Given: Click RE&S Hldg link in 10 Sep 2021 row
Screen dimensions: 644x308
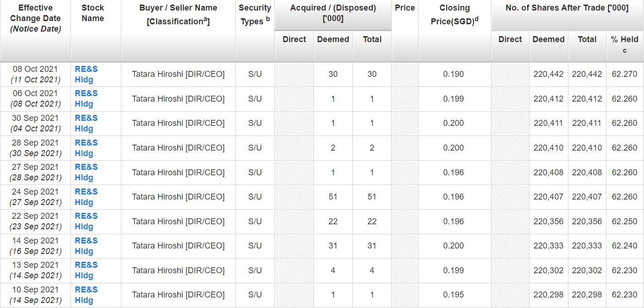Looking at the screenshot, I should point(86,295).
